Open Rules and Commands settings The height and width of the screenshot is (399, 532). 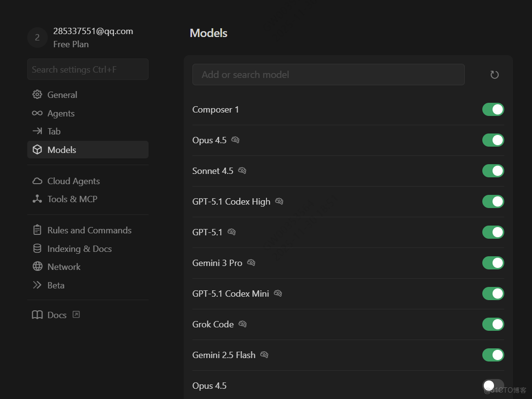[89, 230]
